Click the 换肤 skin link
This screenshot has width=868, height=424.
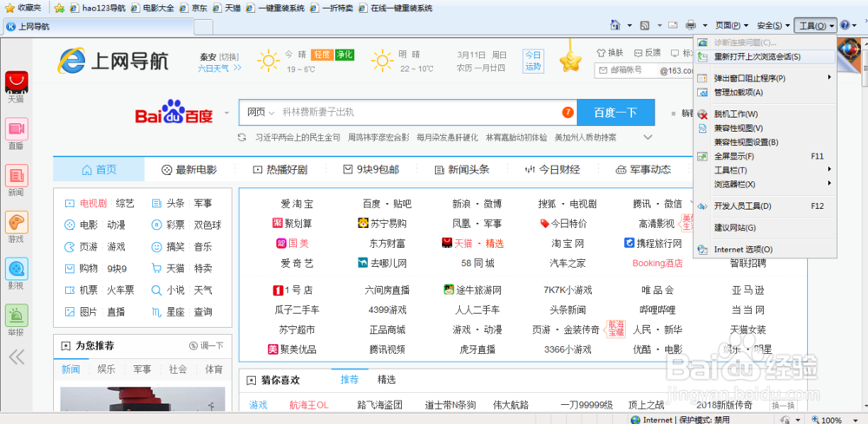click(609, 53)
